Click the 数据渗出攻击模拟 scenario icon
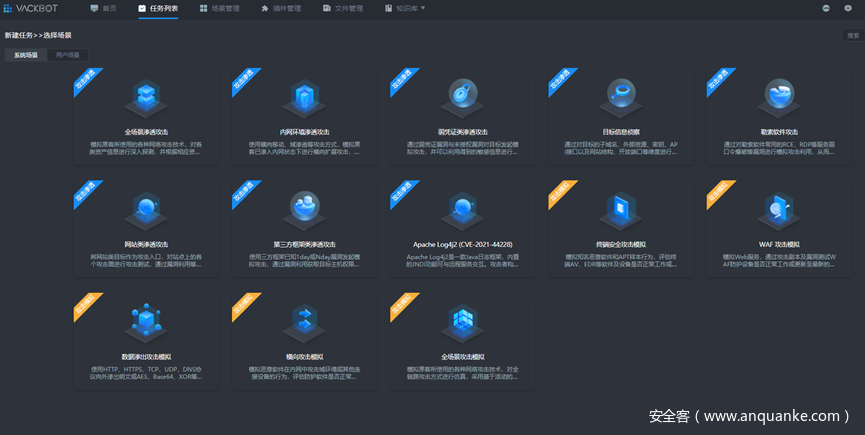 146,320
